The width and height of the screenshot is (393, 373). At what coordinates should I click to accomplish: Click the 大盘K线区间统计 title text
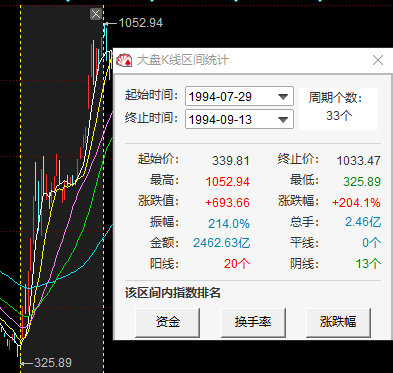coord(183,60)
